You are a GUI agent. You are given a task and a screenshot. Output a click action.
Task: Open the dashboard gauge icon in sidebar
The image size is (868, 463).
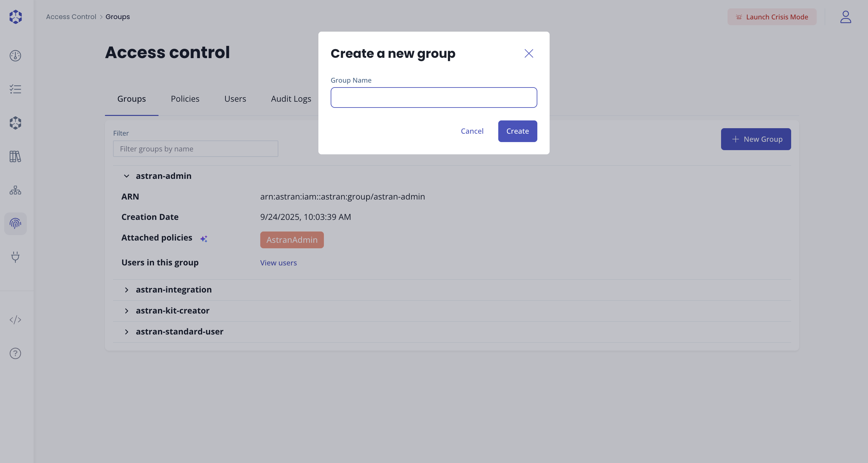(x=15, y=56)
